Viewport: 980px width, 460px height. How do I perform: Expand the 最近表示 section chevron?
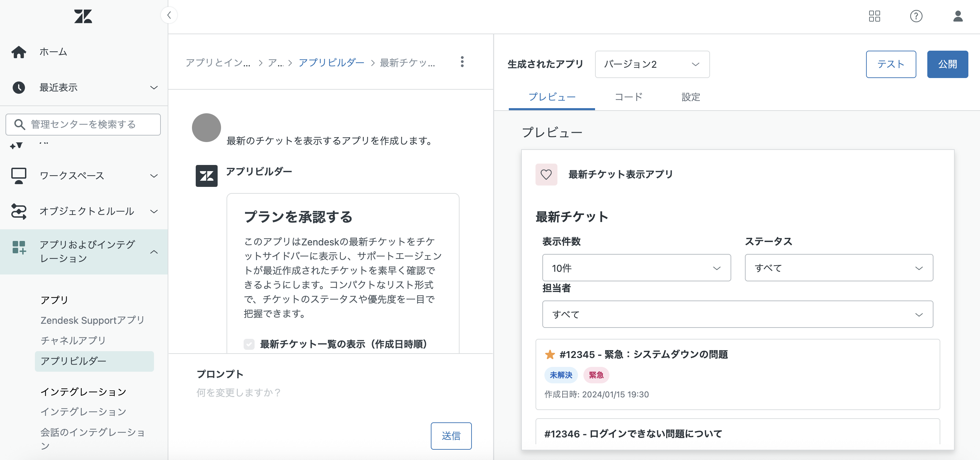pyautogui.click(x=154, y=88)
